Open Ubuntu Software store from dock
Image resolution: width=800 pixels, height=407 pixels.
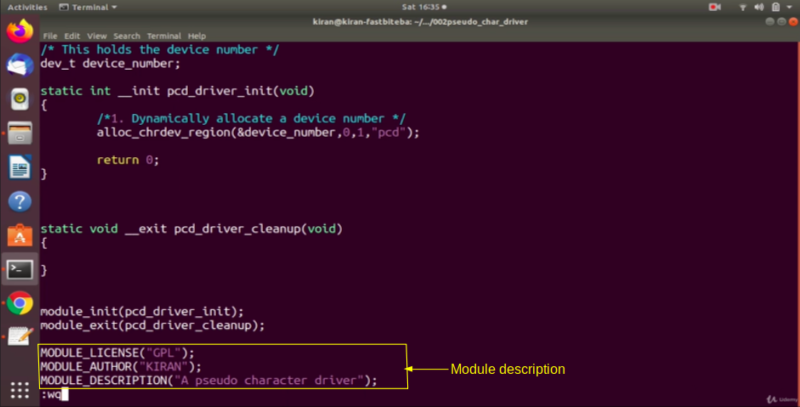coord(19,235)
